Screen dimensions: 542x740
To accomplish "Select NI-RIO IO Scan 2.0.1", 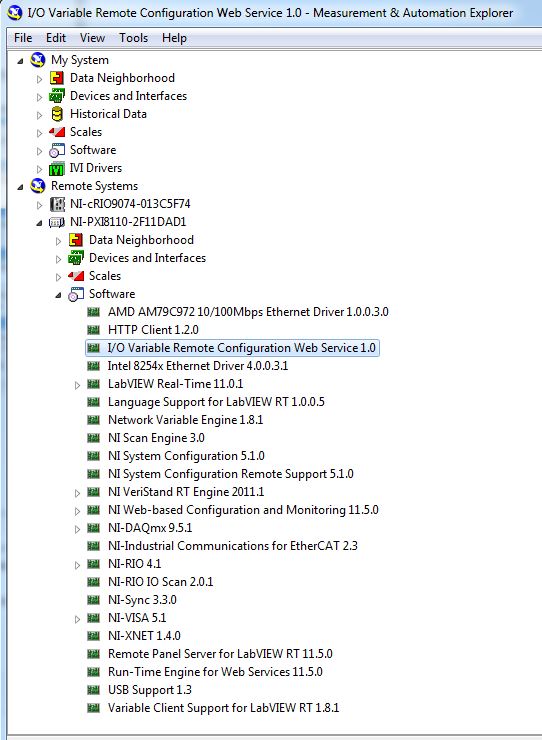I will (x=161, y=582).
